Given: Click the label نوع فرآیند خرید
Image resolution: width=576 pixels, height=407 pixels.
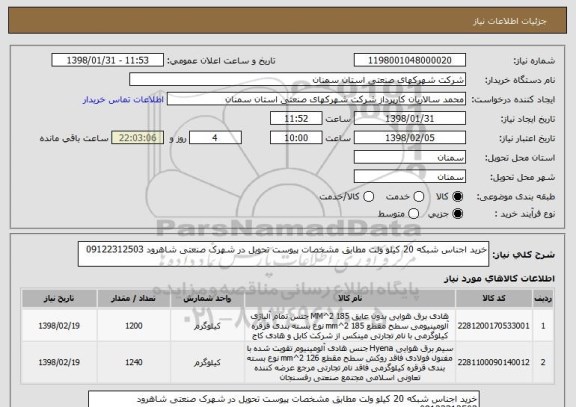Looking at the screenshot, I should pos(525,214).
